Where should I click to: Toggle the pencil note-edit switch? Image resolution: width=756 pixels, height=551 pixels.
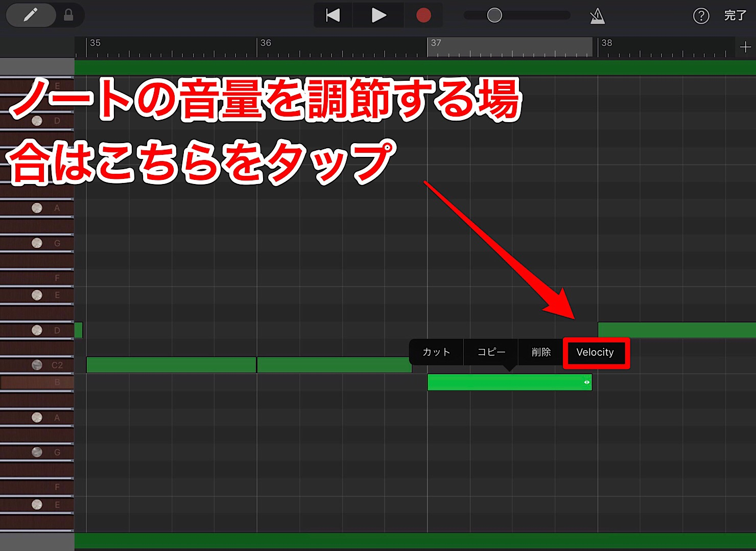[x=31, y=15]
